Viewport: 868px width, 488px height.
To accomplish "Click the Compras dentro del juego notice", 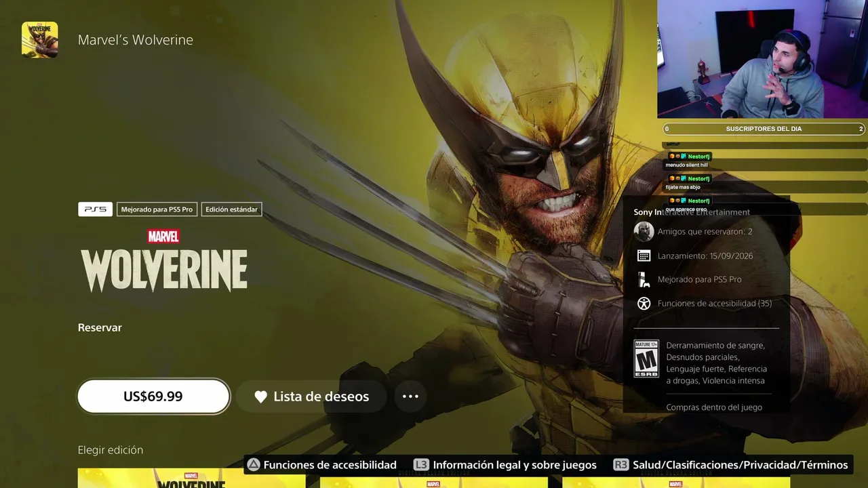I will coord(714,407).
